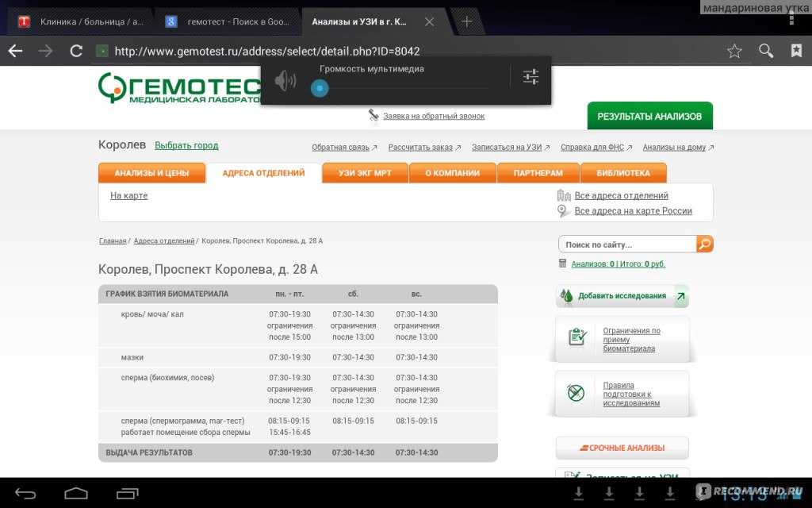Image resolution: width=812 pixels, height=508 pixels.
Task: Focus the Поиск по сайту field
Action: 627,244
